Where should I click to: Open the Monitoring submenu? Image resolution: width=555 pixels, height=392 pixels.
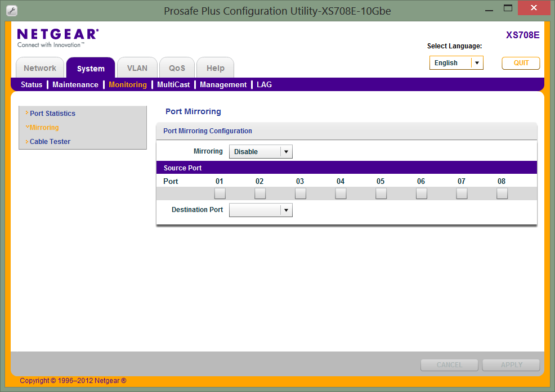pos(128,84)
